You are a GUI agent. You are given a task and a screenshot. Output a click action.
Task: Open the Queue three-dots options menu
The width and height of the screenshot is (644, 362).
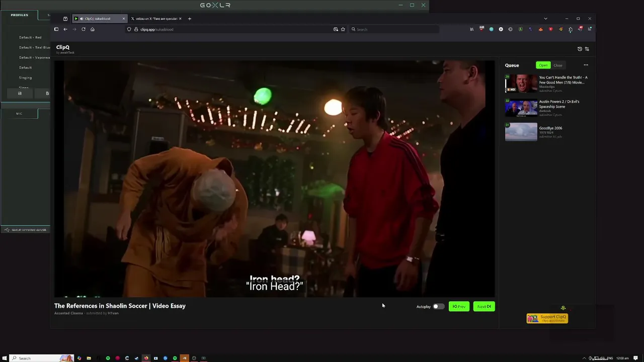[586, 65]
